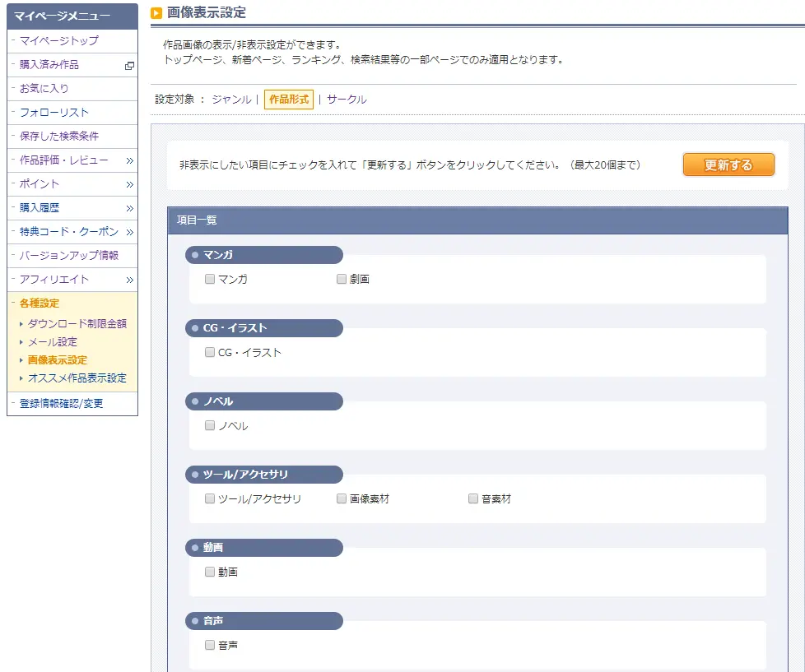Click the ノベル category header
Screen dimensions: 805x672
(264, 401)
